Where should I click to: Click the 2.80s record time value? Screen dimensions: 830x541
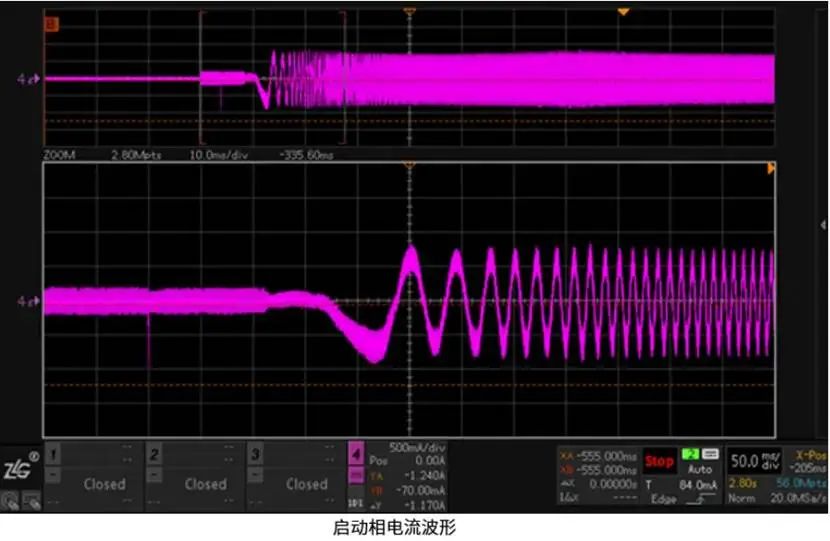click(743, 483)
